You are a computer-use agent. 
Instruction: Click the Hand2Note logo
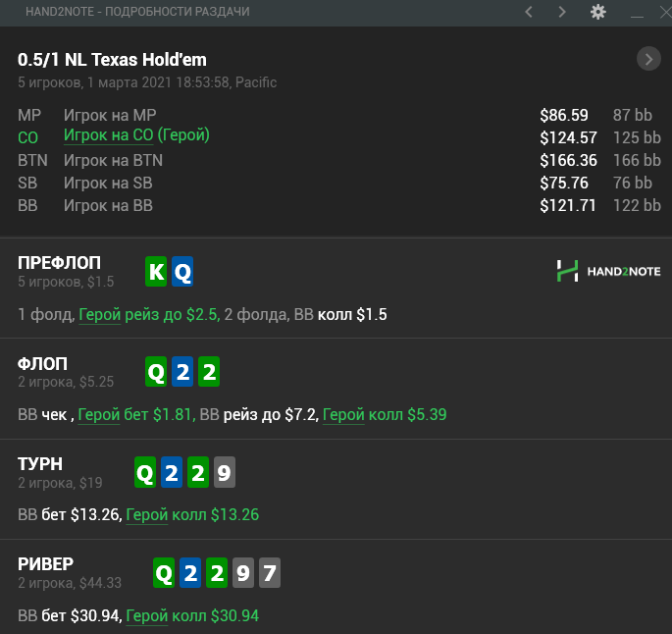[608, 271]
